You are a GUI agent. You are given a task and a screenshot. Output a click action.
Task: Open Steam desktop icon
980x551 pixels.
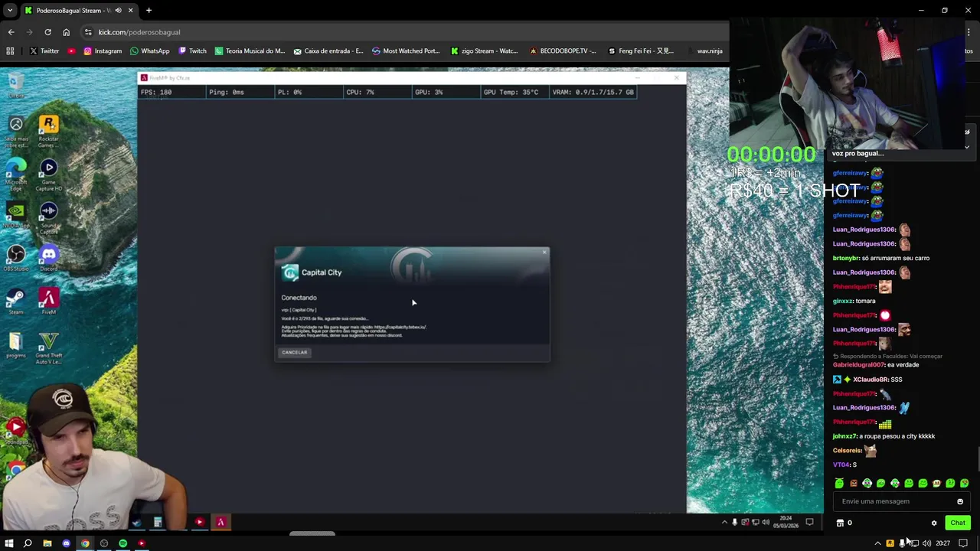click(x=16, y=302)
